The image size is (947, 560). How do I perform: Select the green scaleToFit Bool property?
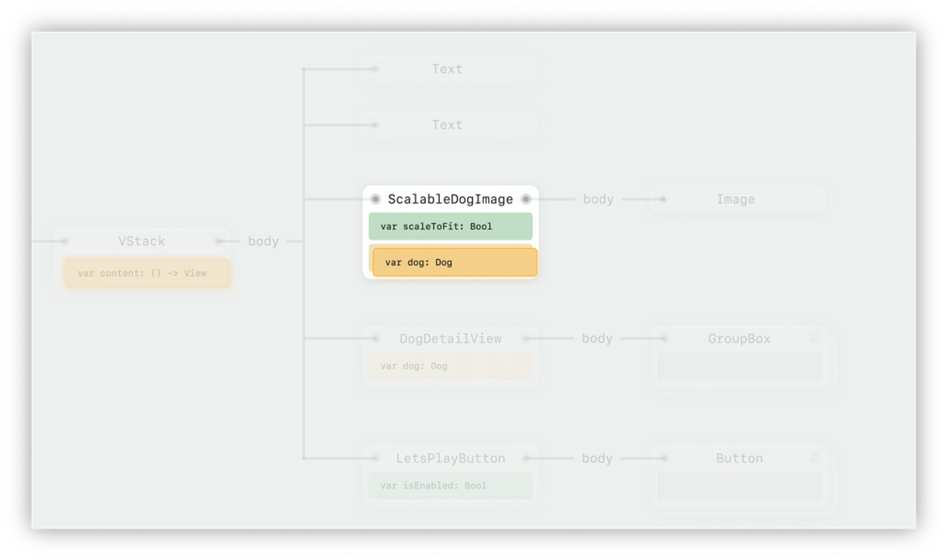[x=450, y=226]
